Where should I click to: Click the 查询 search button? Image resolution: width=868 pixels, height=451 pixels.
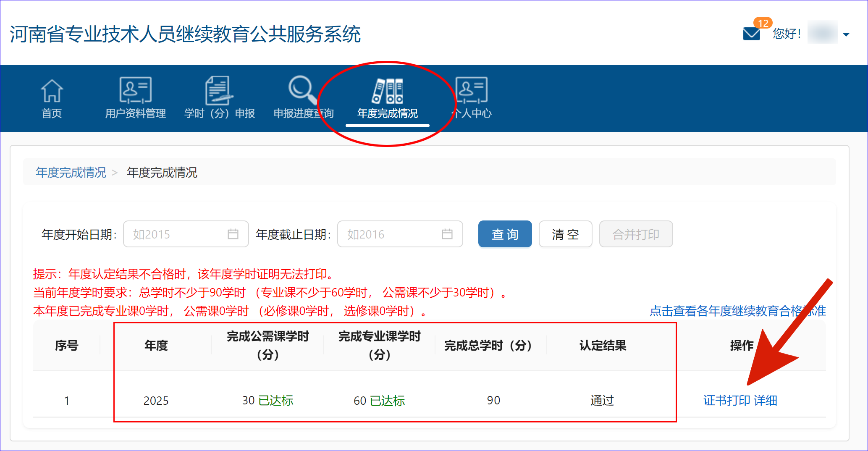click(505, 234)
